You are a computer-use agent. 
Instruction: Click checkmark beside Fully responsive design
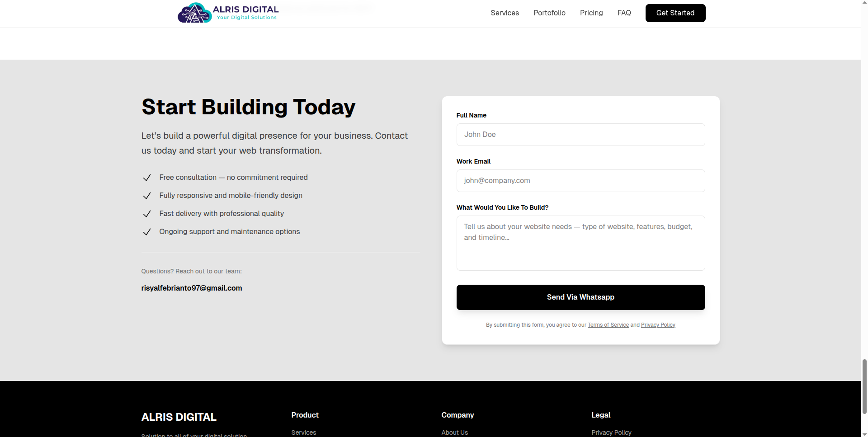click(x=146, y=196)
